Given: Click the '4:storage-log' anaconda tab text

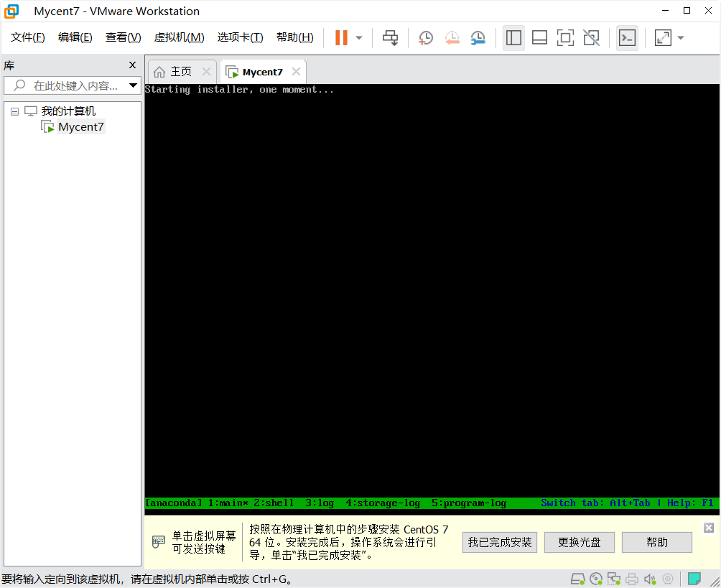Looking at the screenshot, I should coord(383,503).
